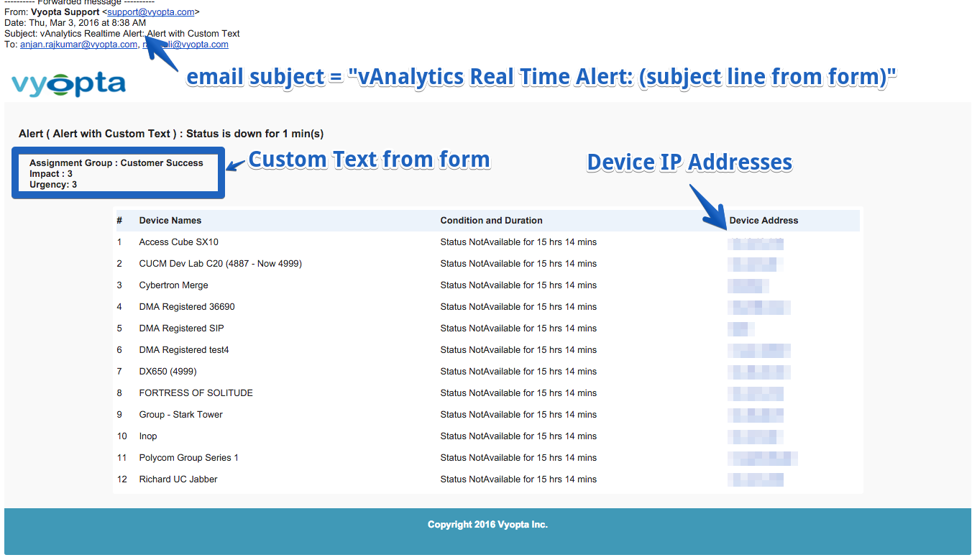Open the support@vyopta.com sender link
Viewport: 972px width, 560px height.
151,12
